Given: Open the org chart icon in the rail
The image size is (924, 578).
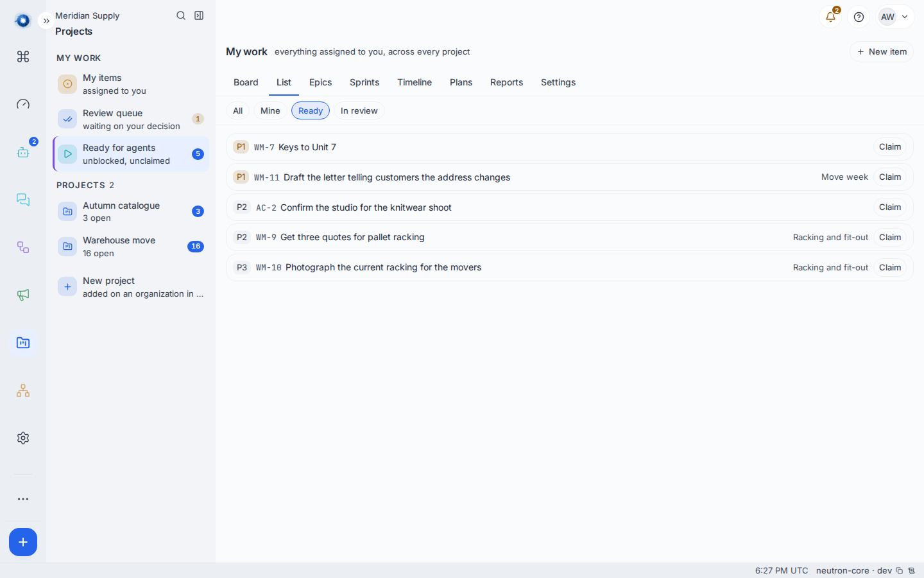Looking at the screenshot, I should pos(23,390).
